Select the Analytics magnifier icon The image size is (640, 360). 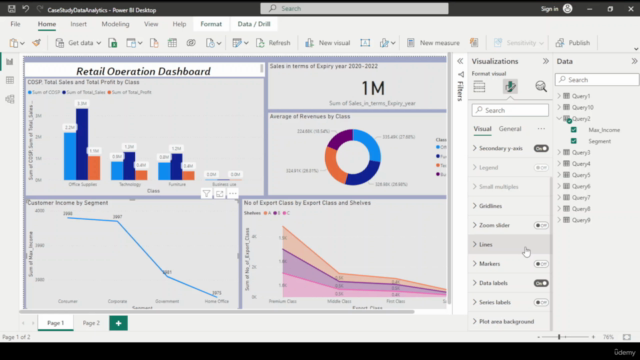point(541,87)
